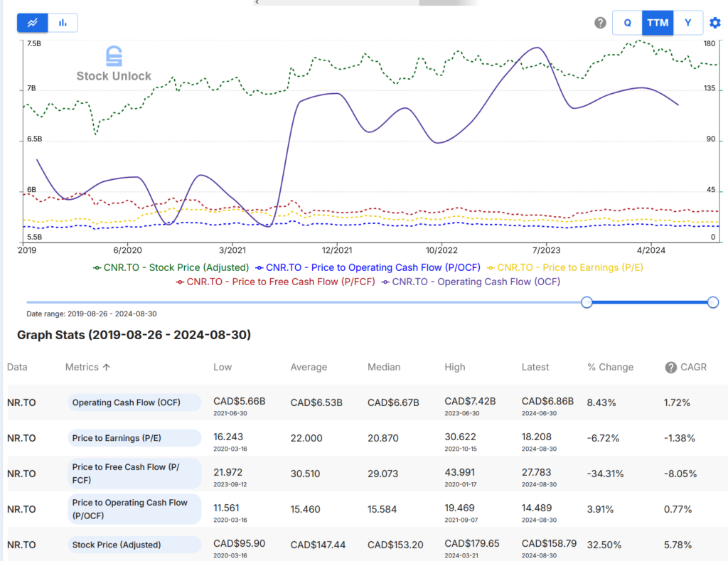Click P/OCF average value 15.460

(x=305, y=510)
